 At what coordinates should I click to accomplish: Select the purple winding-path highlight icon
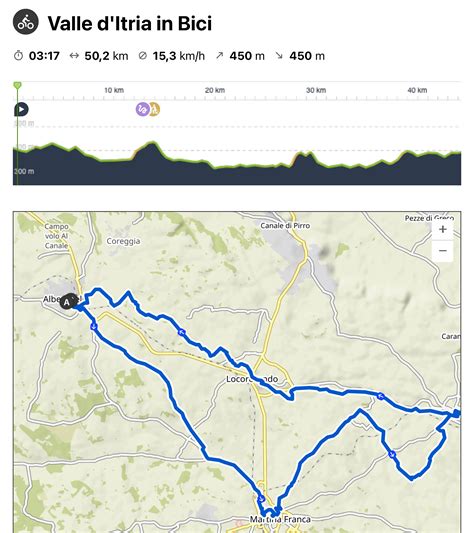(142, 109)
